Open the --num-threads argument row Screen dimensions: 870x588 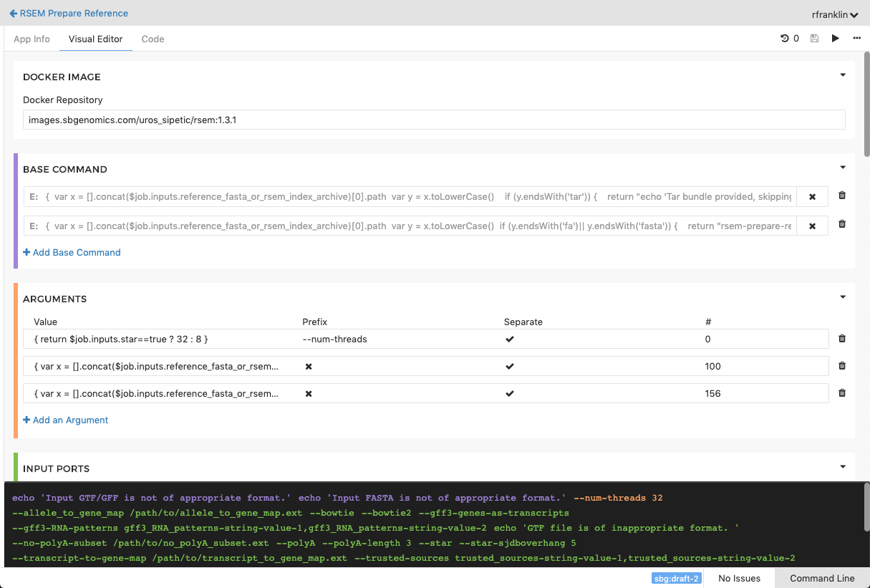pos(426,339)
